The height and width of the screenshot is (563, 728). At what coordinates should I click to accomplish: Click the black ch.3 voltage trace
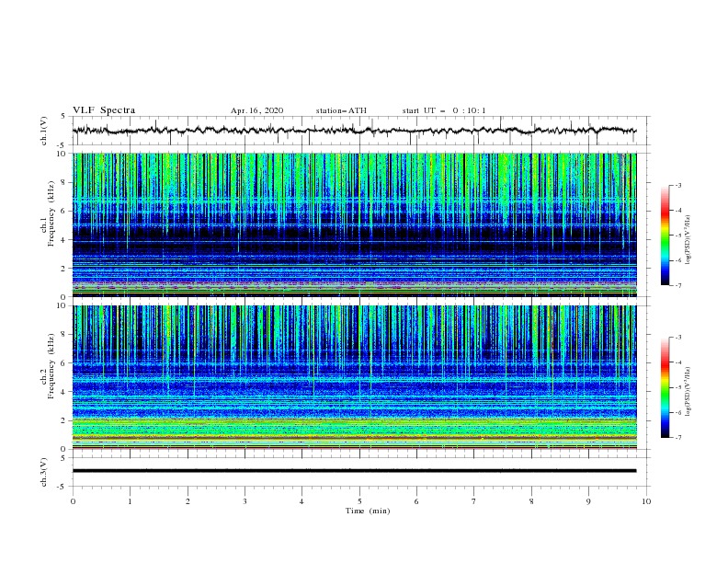354,471
